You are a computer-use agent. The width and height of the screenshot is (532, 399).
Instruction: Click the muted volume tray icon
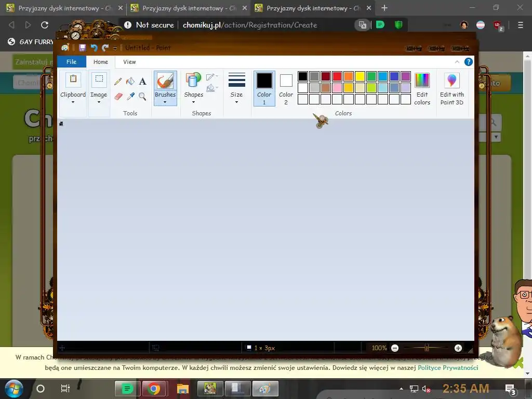426,389
